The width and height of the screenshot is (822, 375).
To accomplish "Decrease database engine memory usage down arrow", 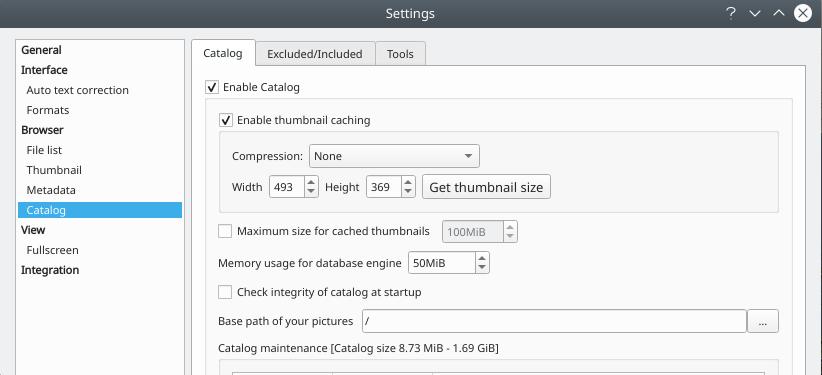I will click(x=482, y=267).
